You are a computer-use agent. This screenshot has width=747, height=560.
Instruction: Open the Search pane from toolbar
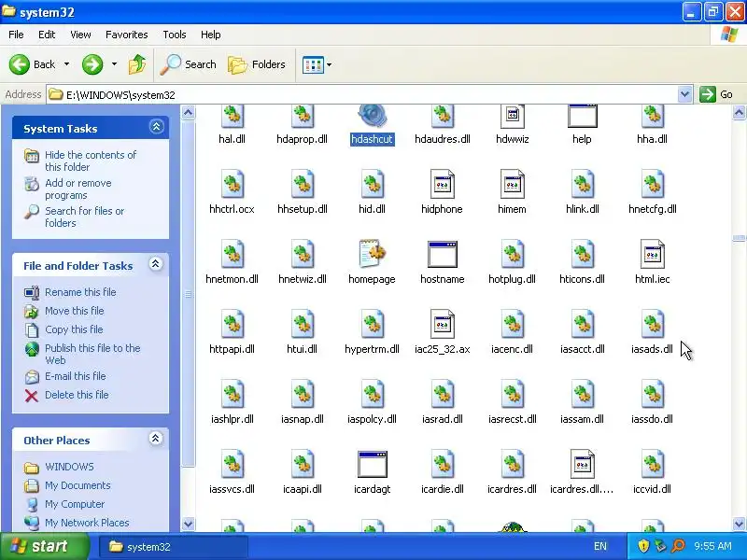[x=189, y=64]
